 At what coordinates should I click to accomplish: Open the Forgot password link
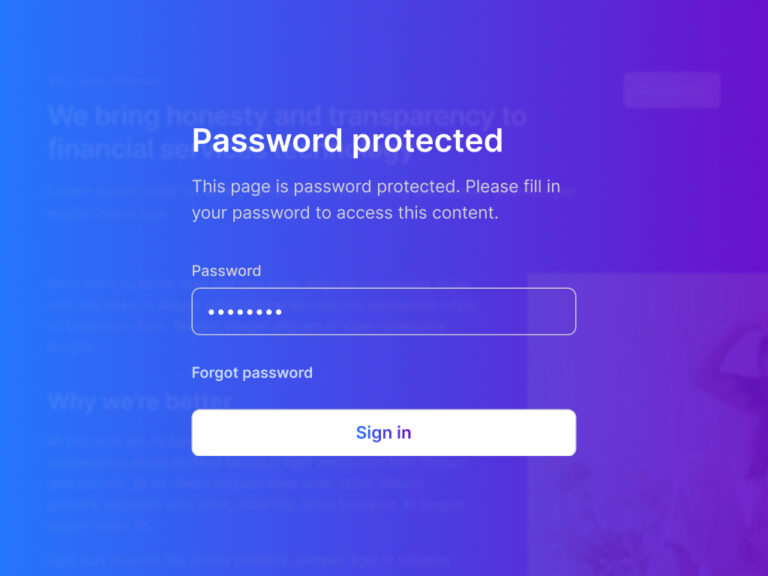click(x=252, y=373)
